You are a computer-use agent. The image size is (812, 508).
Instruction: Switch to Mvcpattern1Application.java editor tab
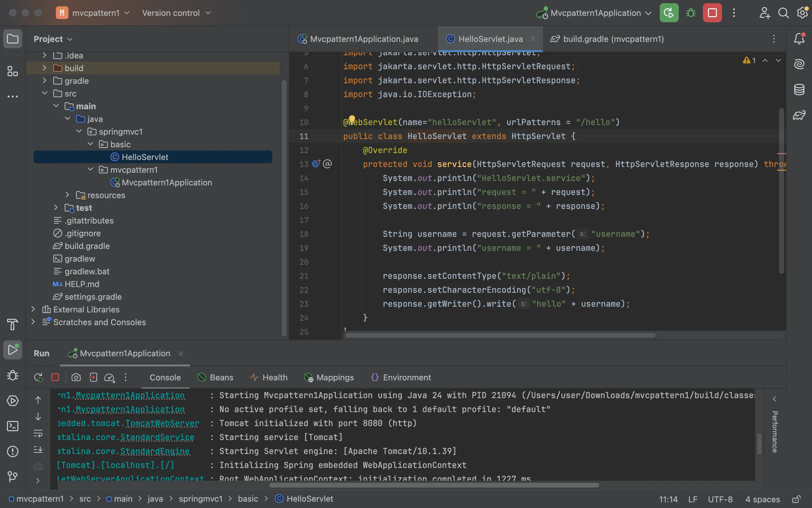tap(358, 39)
